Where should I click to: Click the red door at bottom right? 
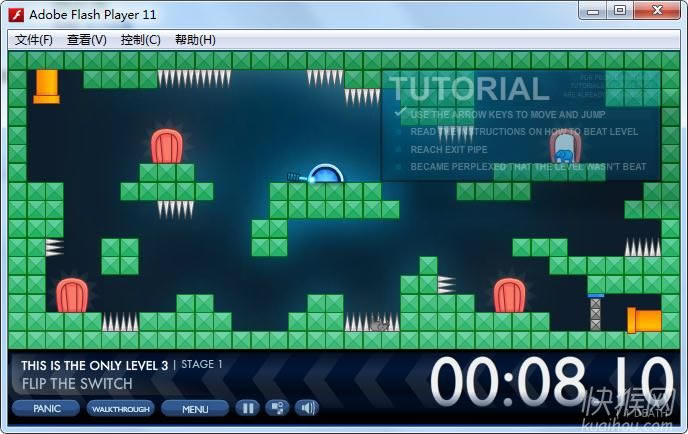coord(509,295)
